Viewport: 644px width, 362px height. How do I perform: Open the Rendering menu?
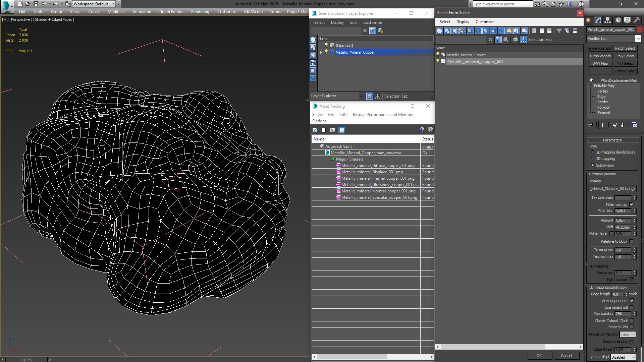(x=200, y=12)
